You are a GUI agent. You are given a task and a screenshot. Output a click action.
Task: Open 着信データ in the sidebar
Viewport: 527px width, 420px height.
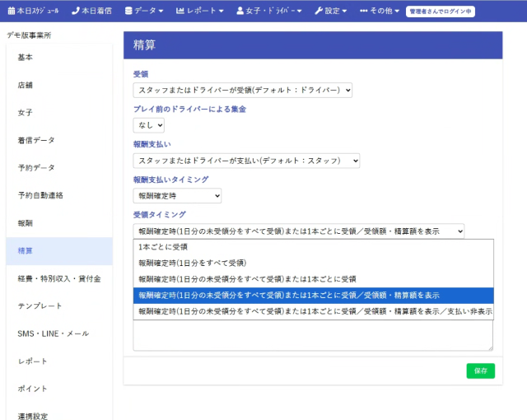(x=59, y=141)
